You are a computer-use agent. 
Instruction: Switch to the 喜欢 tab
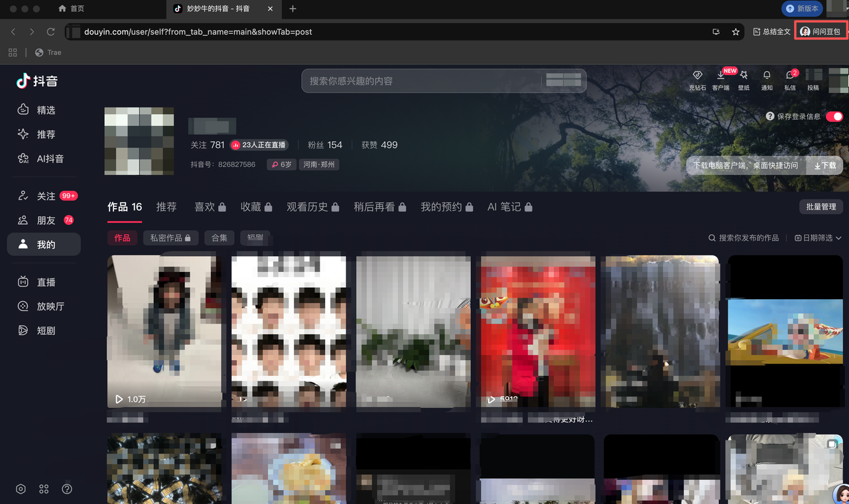point(210,207)
